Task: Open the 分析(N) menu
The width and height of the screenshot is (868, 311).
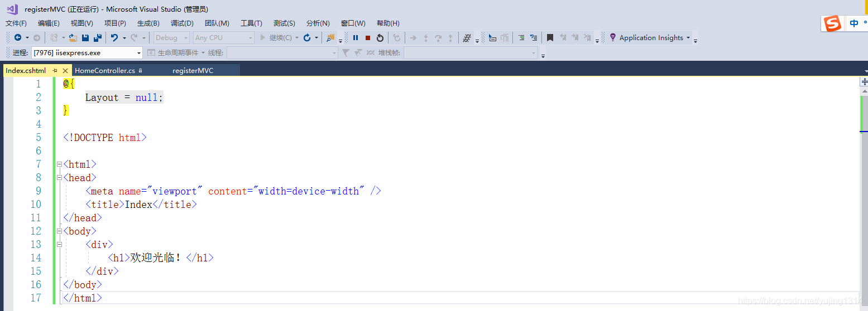Action: tap(318, 23)
